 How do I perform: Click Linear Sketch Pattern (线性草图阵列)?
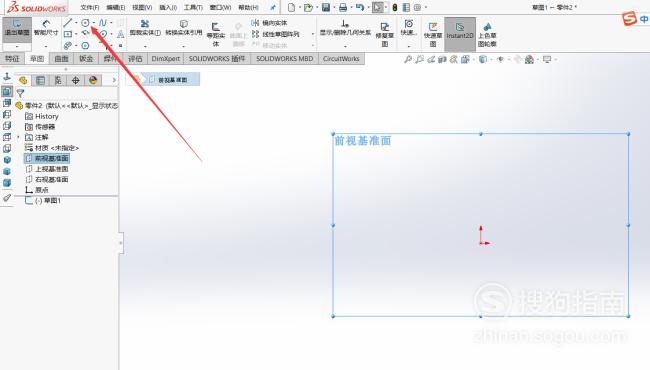pyautogui.click(x=276, y=34)
